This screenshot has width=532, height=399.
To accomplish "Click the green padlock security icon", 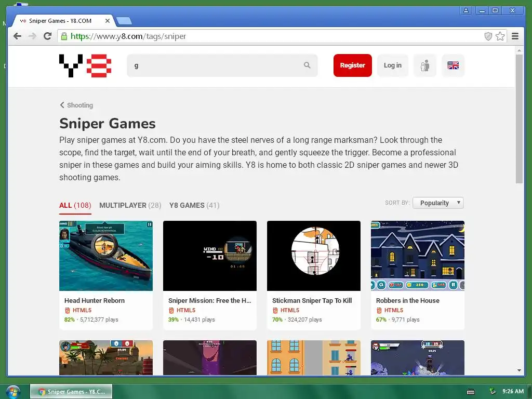I will pyautogui.click(x=64, y=36).
